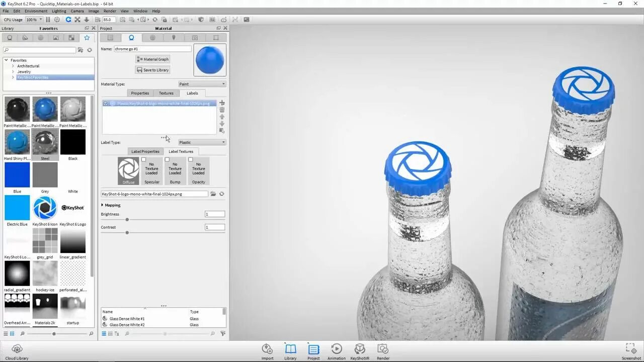Switch library thumbnails to grid view
Screen dimensions: 644x362
point(12,333)
